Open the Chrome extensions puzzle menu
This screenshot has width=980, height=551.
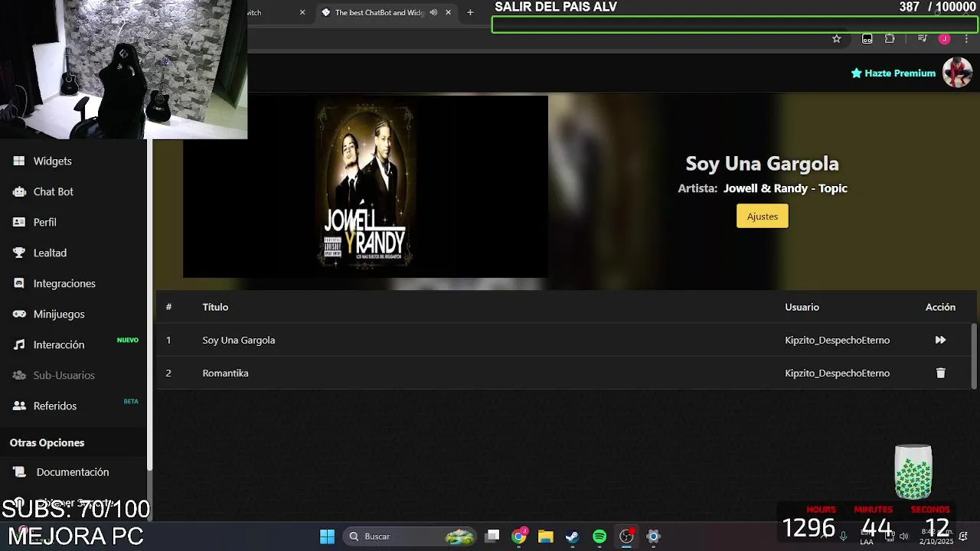[890, 38]
